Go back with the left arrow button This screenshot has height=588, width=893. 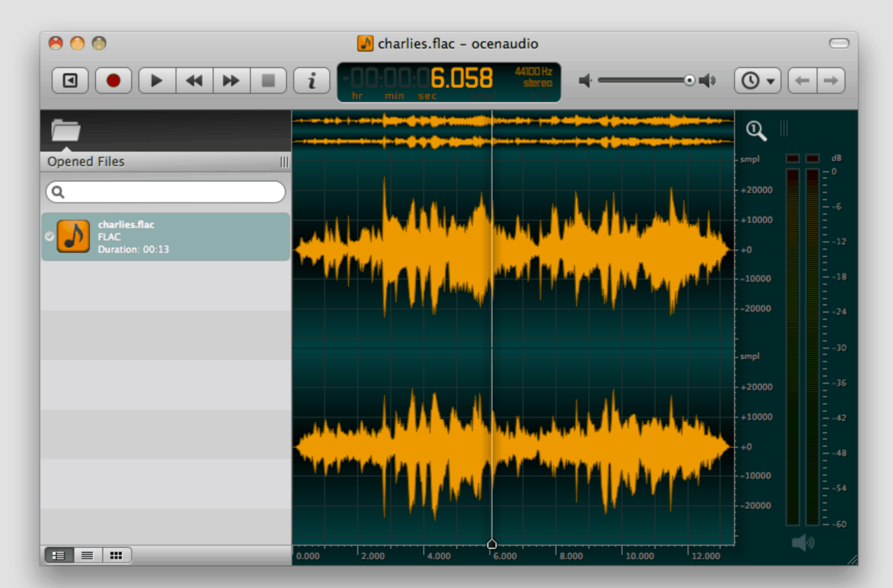tap(802, 80)
